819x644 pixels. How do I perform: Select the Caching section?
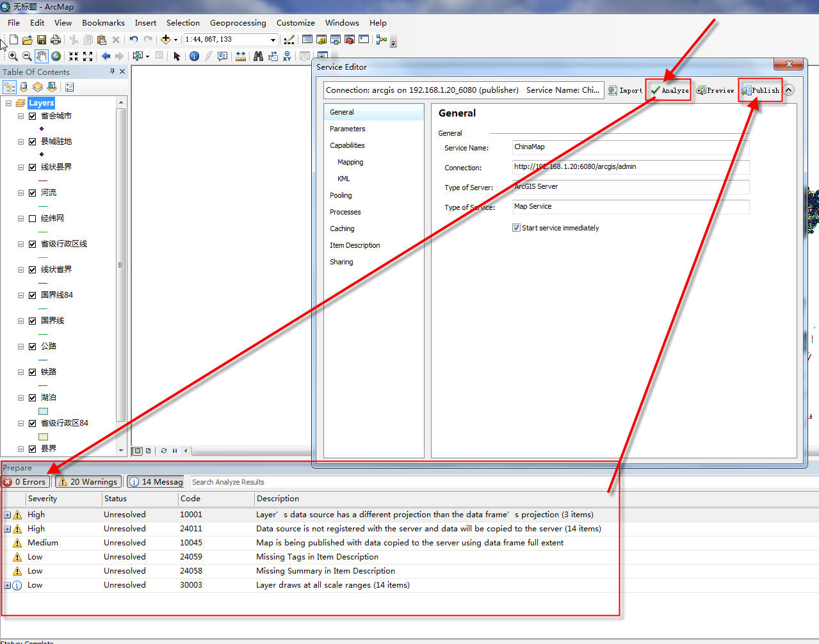click(x=342, y=229)
